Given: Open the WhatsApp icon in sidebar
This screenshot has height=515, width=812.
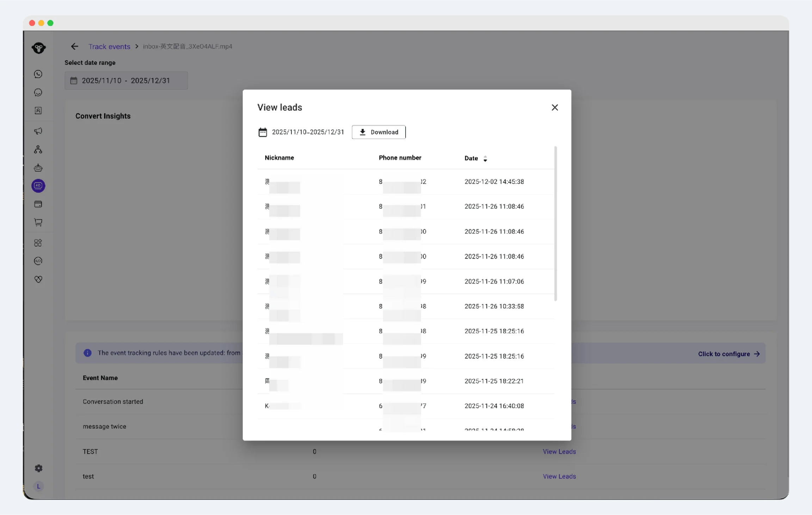Looking at the screenshot, I should tap(38, 74).
